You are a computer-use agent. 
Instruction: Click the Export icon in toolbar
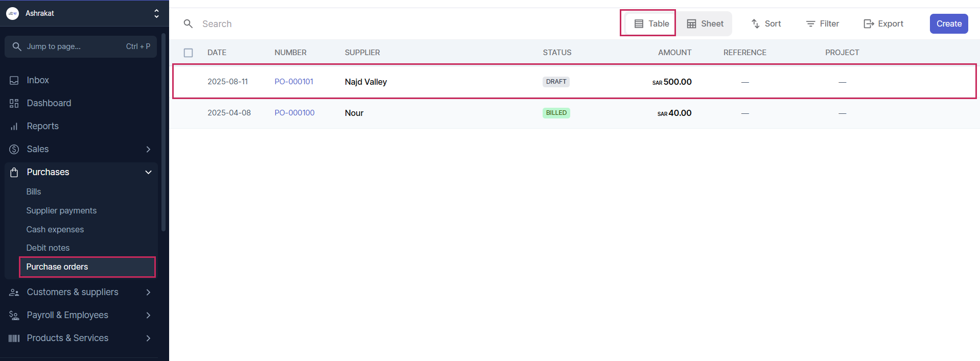869,24
